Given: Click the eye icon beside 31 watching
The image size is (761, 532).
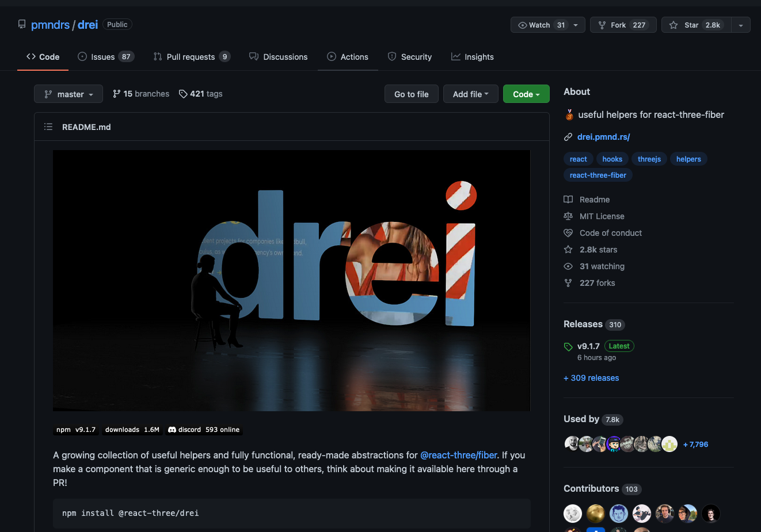Looking at the screenshot, I should (568, 266).
